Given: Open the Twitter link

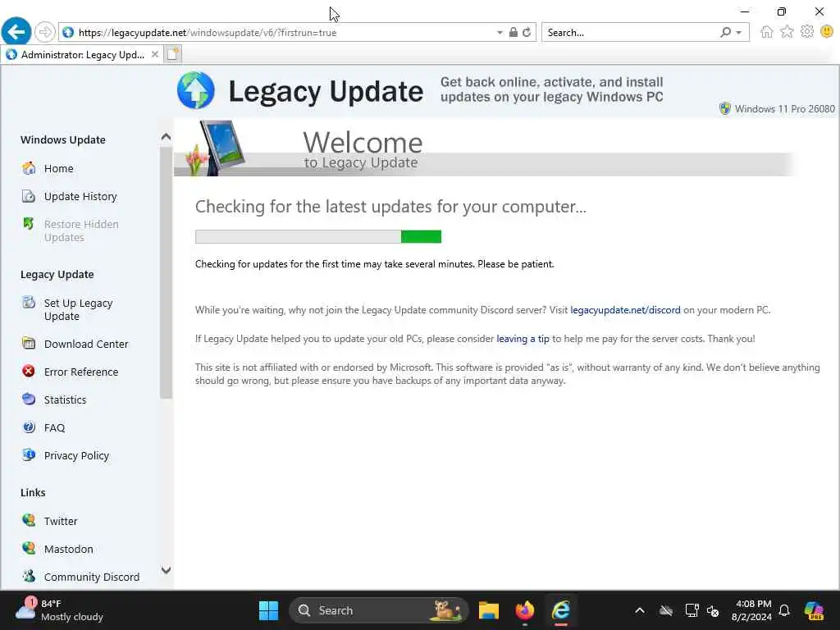Looking at the screenshot, I should [x=61, y=521].
